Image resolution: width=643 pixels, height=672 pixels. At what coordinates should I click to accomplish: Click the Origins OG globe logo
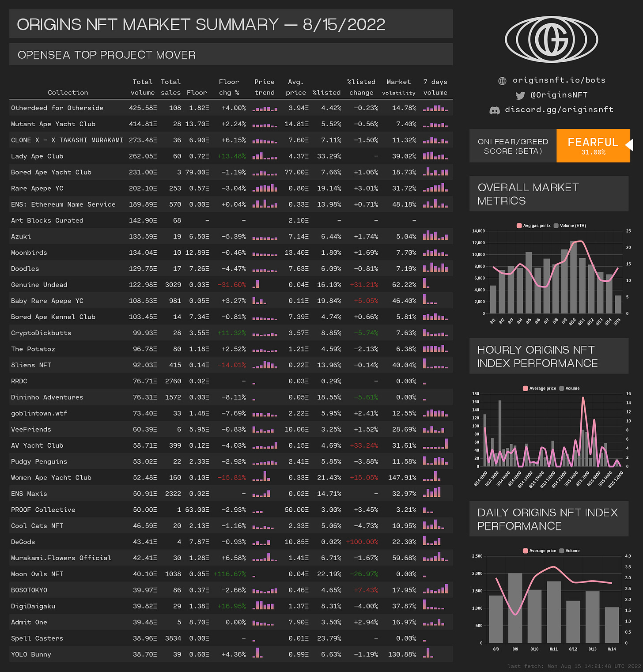pyautogui.click(x=551, y=39)
